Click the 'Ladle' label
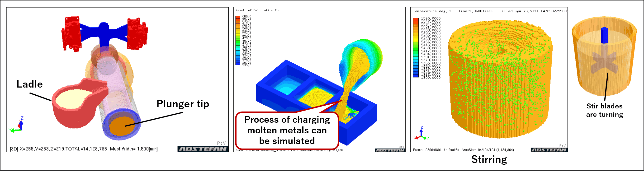Image resolution: width=644 pixels, height=172 pixels. (29, 84)
